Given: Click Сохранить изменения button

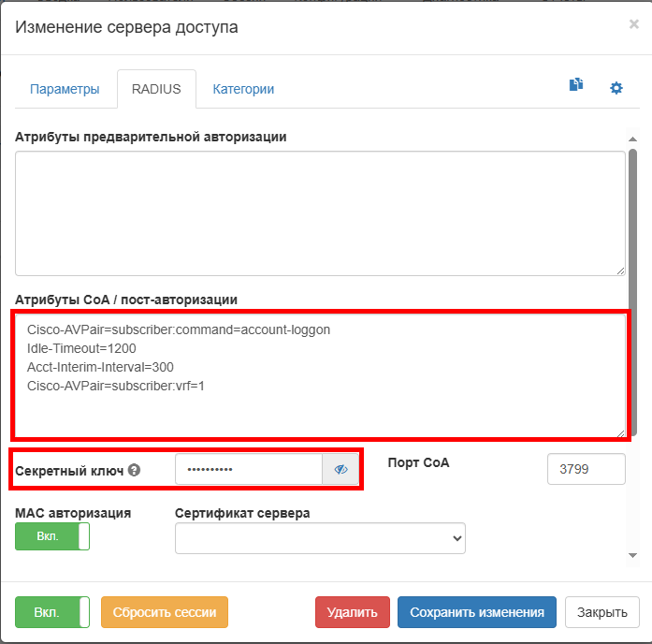Looking at the screenshot, I should (477, 612).
